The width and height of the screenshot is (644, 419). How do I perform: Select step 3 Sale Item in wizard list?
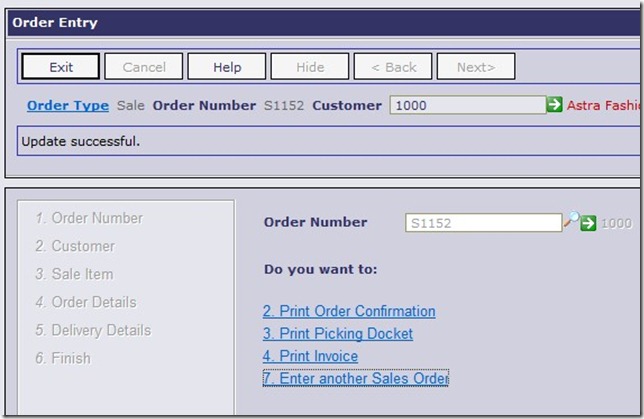pos(74,274)
